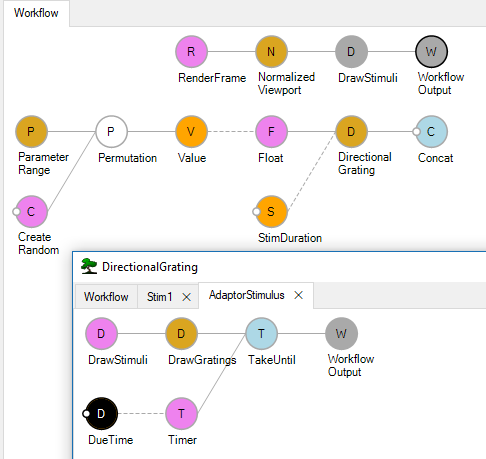The width and height of the screenshot is (486, 459).
Task: Click the ParameterRange node
Action: click(31, 132)
